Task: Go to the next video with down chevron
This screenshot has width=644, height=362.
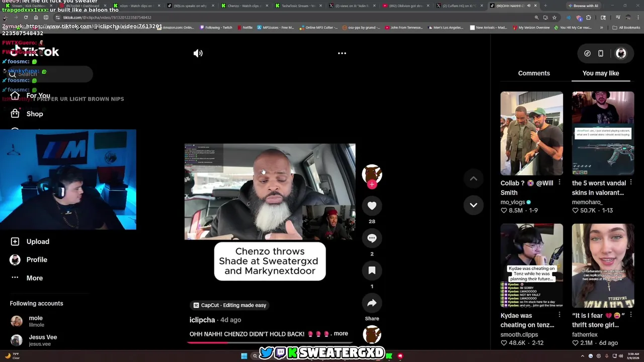Action: (473, 205)
